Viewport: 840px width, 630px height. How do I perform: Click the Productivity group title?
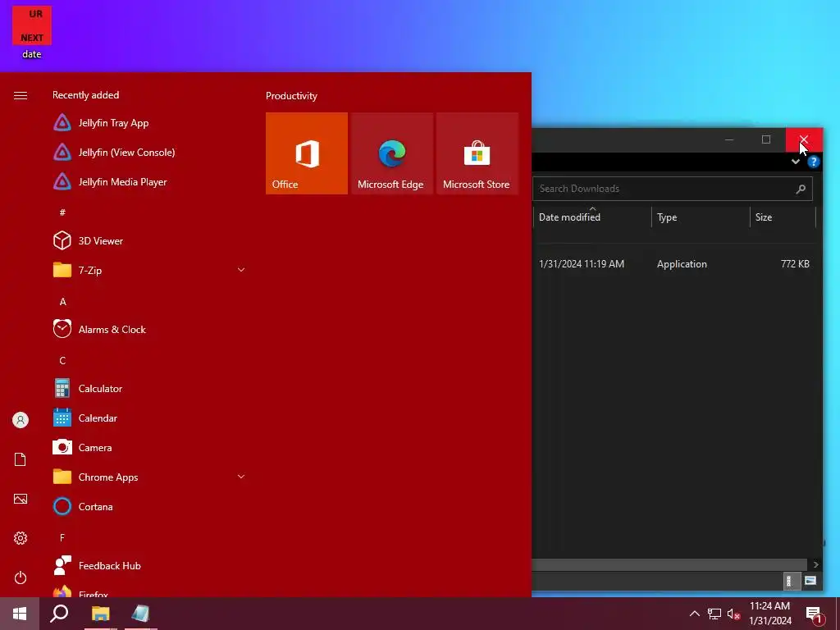click(291, 96)
